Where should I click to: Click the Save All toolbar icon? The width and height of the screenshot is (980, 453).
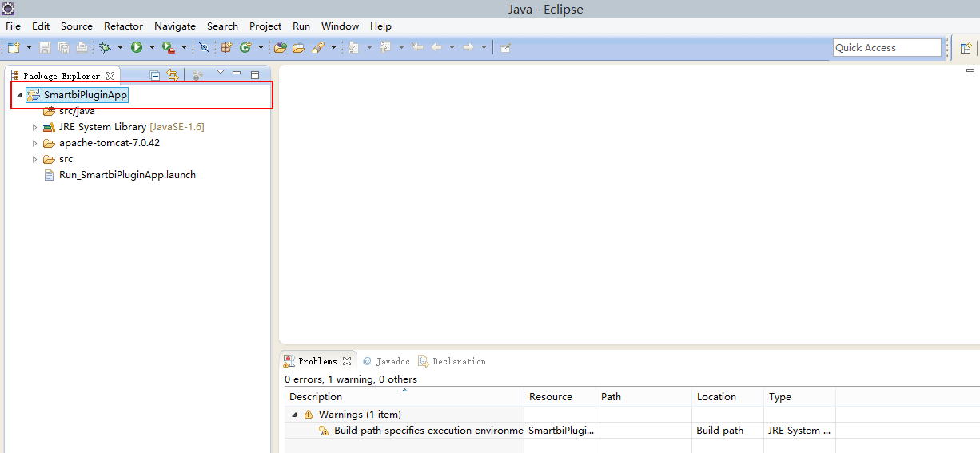[63, 48]
